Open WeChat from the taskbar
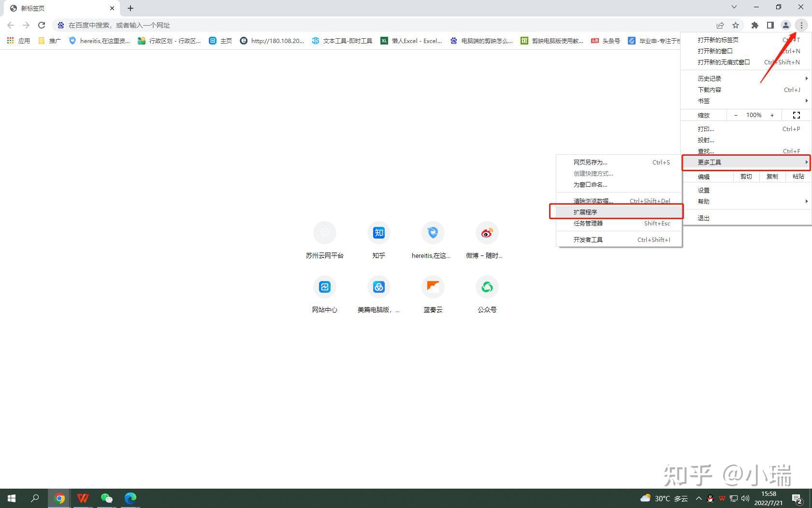Viewport: 812px width, 508px height. (106, 498)
